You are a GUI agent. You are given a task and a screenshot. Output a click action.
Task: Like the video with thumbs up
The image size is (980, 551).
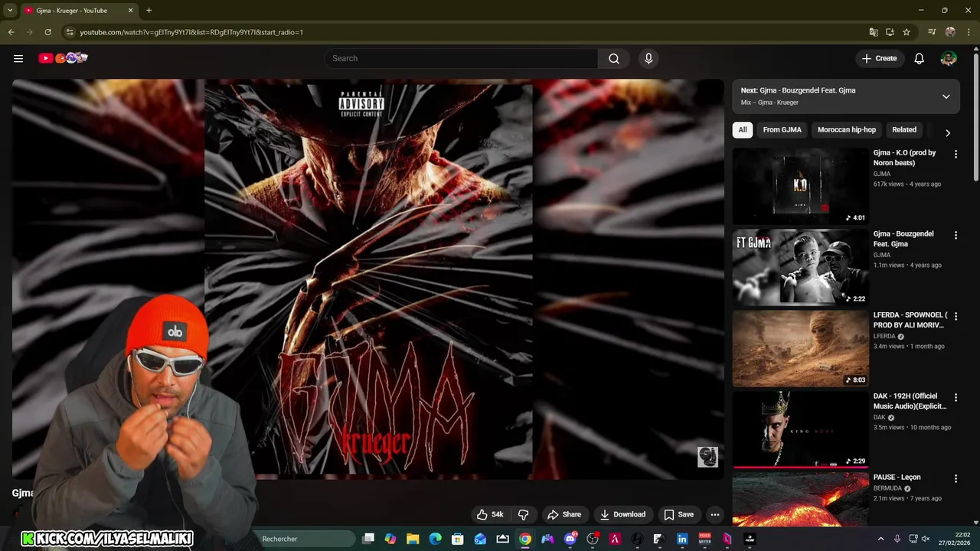click(490, 514)
